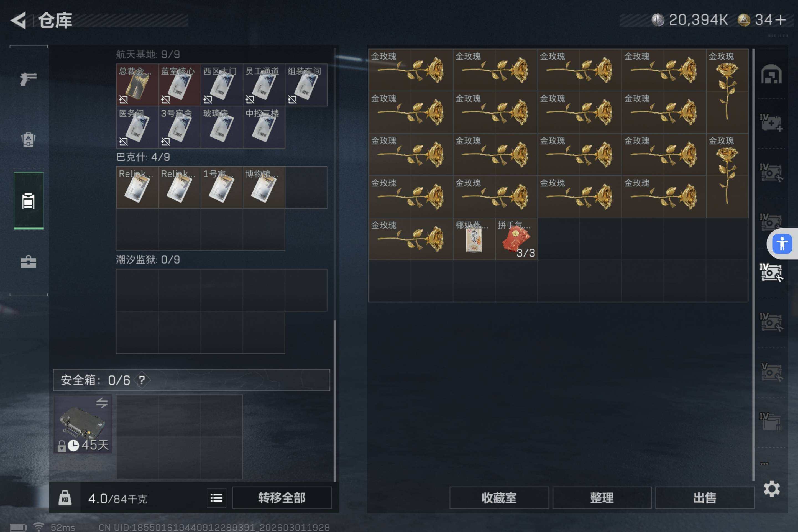Select the 拼手气 red envelope item
798x532 pixels.
pos(516,239)
